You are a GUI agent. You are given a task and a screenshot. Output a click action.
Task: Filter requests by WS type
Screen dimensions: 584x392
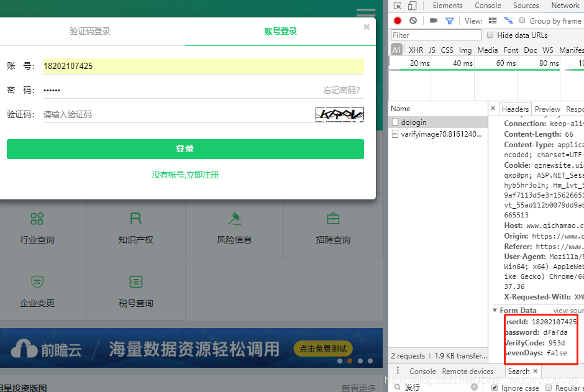click(x=548, y=50)
